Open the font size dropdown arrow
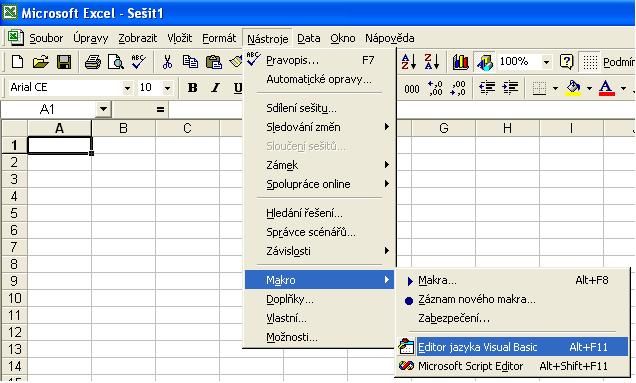The width and height of the screenshot is (636, 383). point(167,88)
